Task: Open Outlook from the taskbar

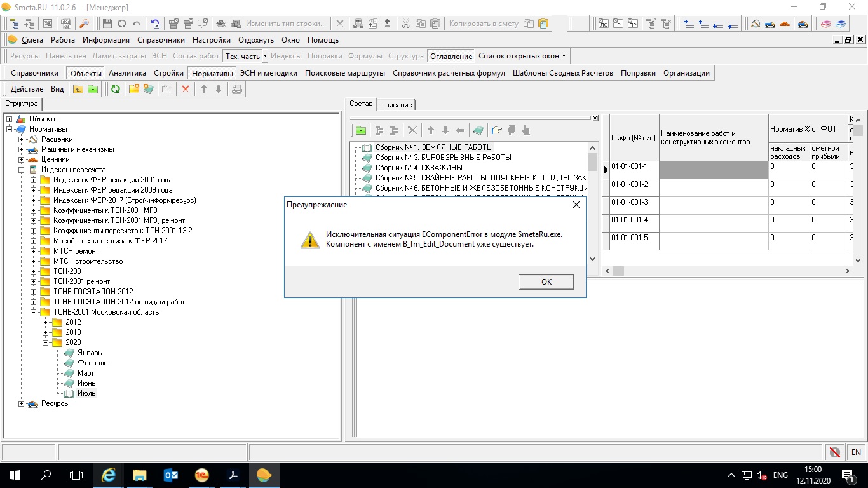Action: pyautogui.click(x=171, y=475)
